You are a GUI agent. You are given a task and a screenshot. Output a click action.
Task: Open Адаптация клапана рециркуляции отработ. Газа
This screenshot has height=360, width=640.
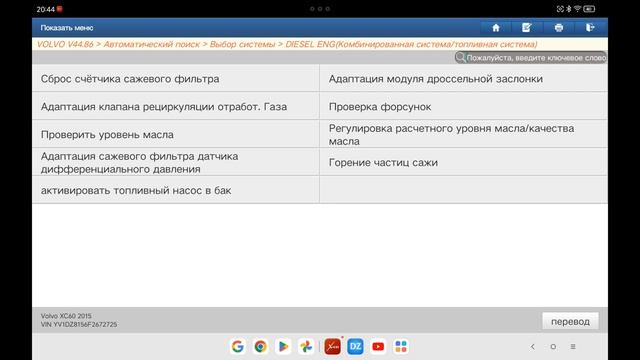(x=176, y=106)
